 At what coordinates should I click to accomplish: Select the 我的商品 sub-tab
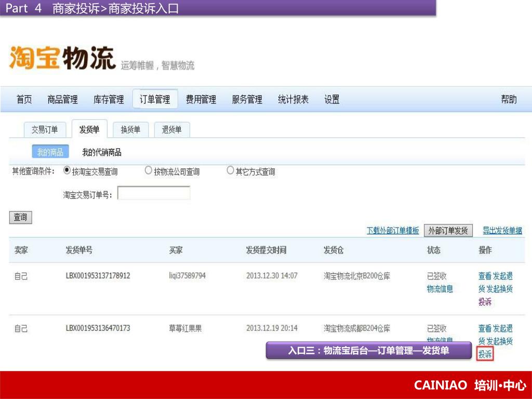point(50,152)
